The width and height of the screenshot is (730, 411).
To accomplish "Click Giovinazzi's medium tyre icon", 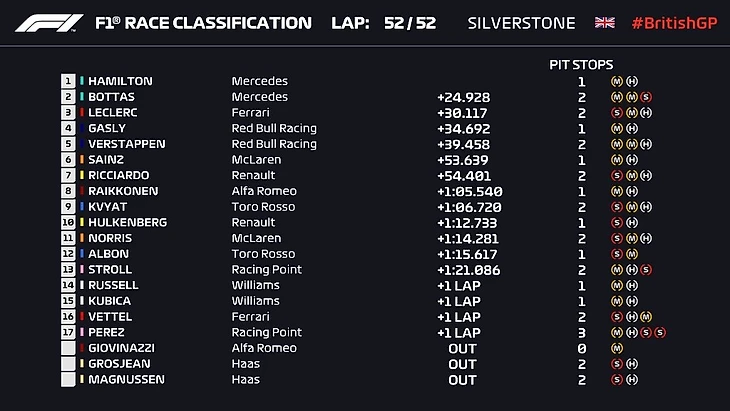I will (617, 348).
